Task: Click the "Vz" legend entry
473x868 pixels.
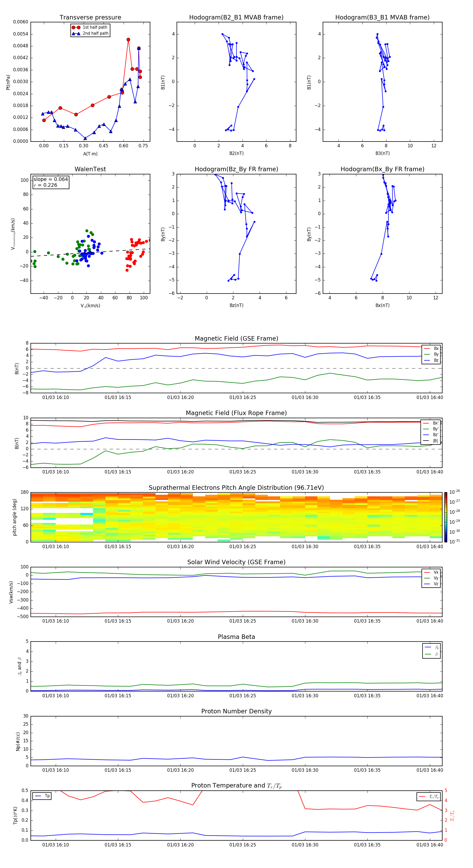Action: tap(431, 584)
